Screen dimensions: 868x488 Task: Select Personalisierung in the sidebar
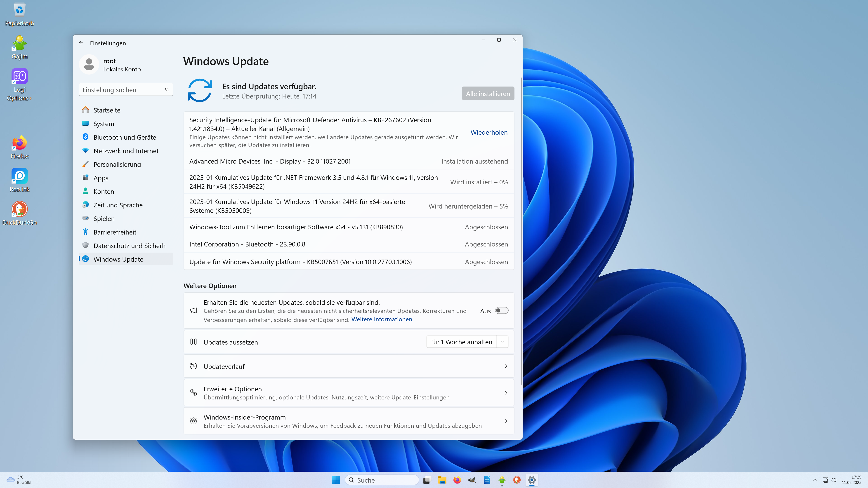click(117, 164)
